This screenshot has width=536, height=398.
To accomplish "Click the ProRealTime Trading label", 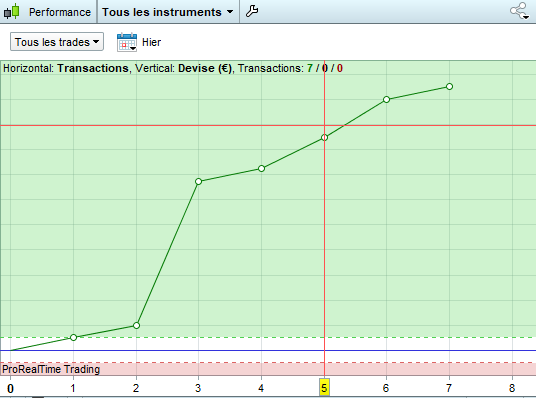I will click(51, 369).
